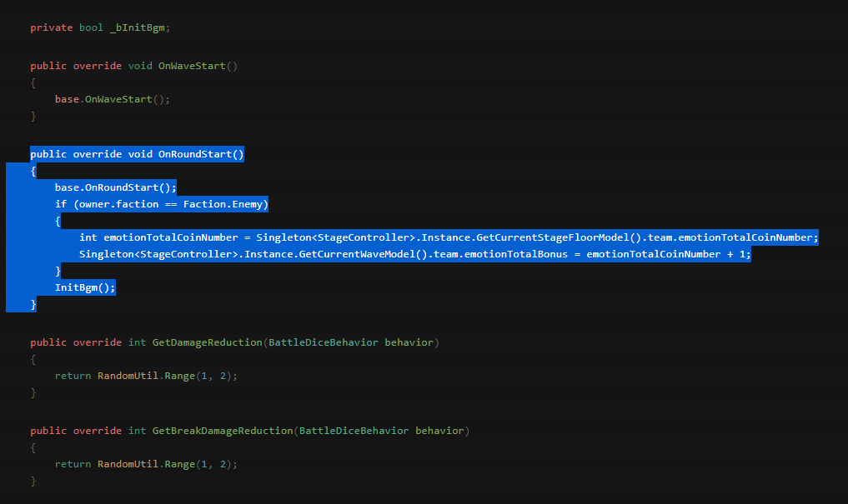Click BattleDiceBehavior parameter type in GetBreakDamageReduction
The height and width of the screenshot is (504, 848).
click(354, 431)
